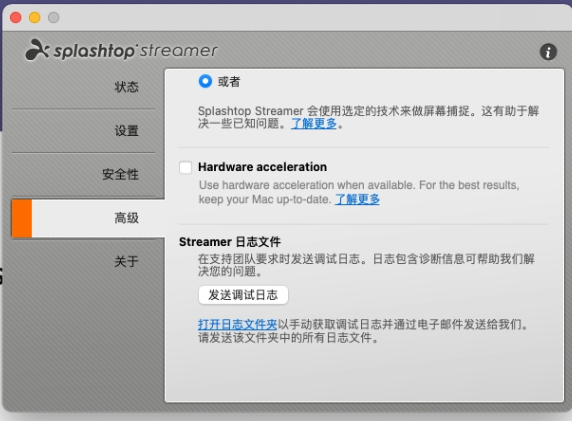Open the 状态 tab
Screen dimensions: 572x421
[126, 87]
